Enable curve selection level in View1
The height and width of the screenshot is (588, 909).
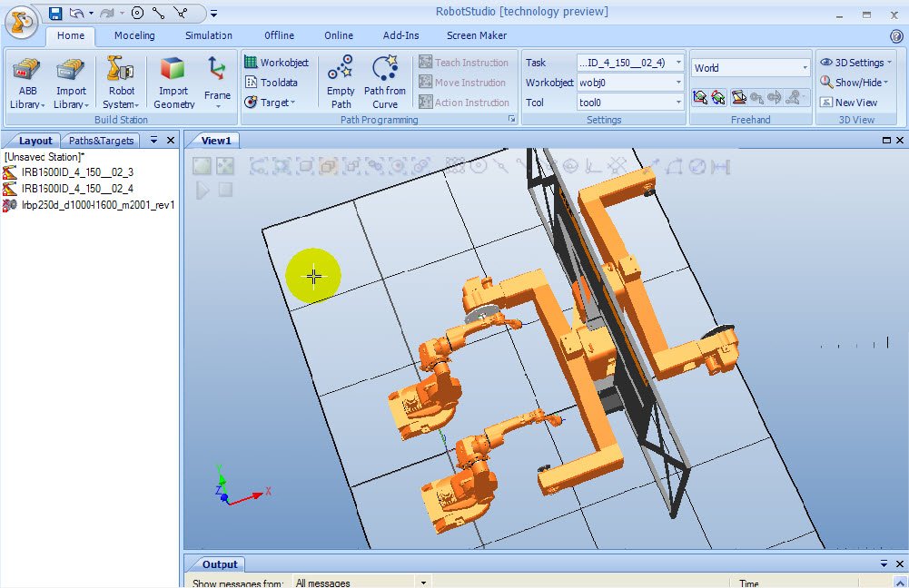(x=259, y=166)
